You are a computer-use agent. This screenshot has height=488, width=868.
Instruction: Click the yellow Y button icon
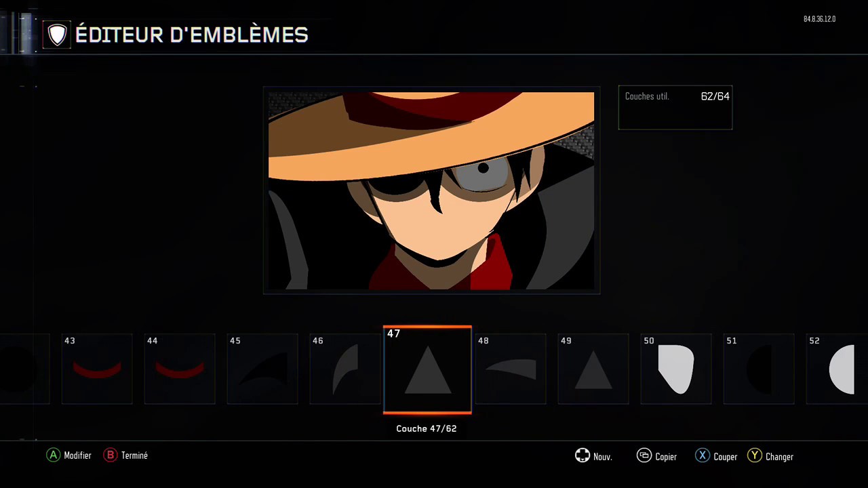point(755,455)
